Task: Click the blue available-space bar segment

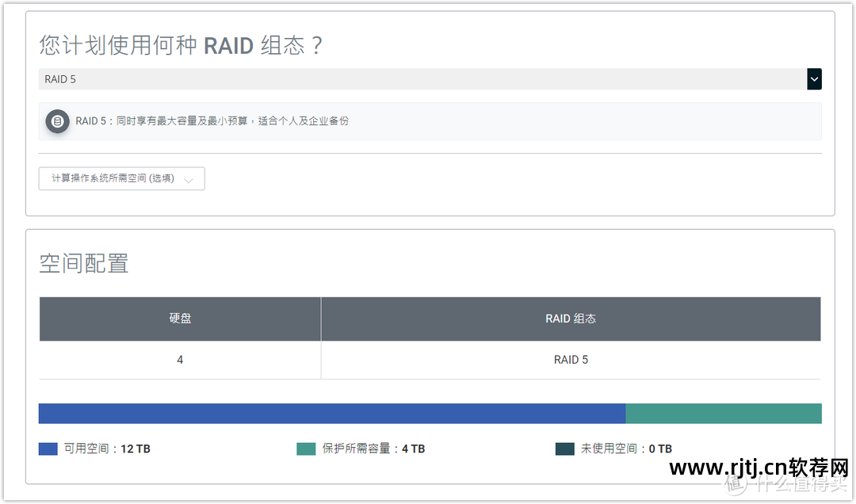Action: pos(332,414)
